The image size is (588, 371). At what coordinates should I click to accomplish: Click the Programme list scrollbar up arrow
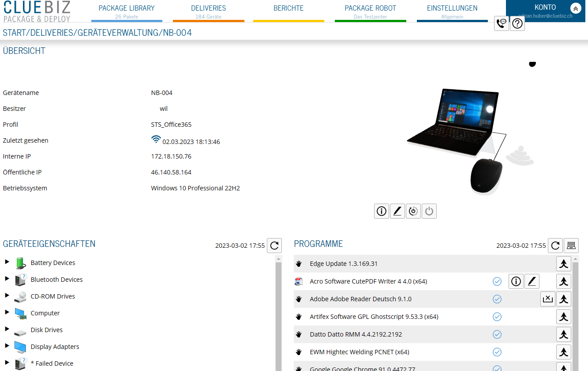click(x=576, y=258)
